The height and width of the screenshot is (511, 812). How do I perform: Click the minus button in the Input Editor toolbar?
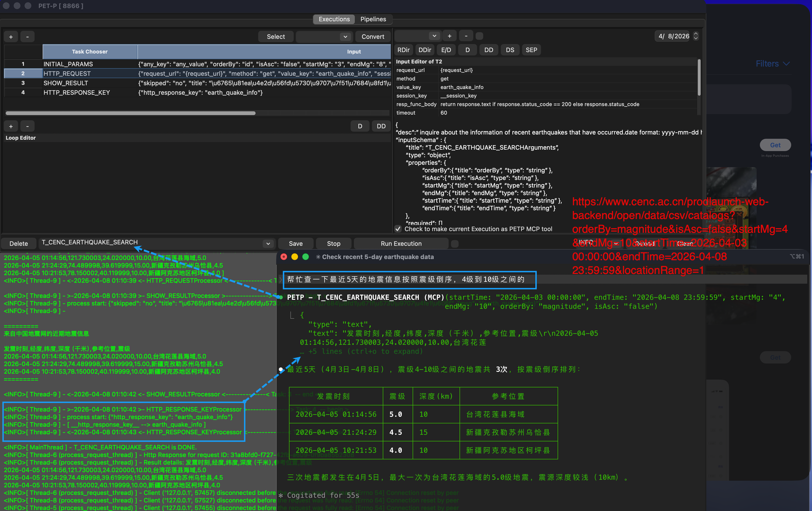tap(466, 36)
